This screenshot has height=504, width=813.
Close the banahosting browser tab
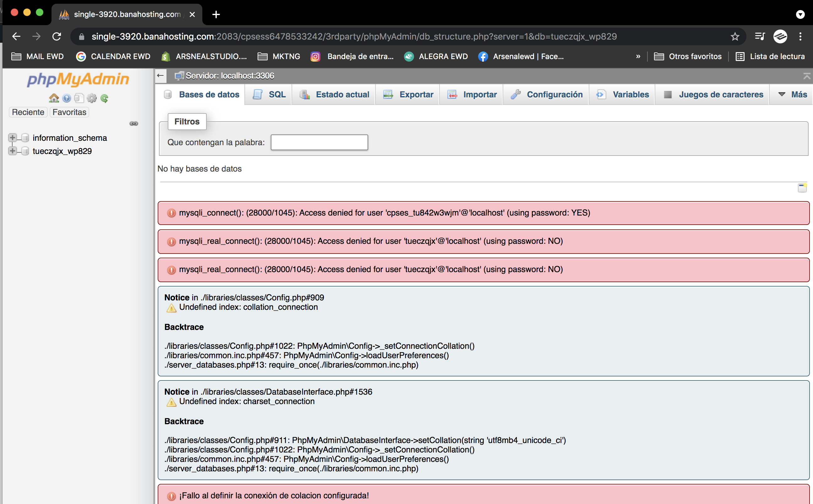coord(192,14)
